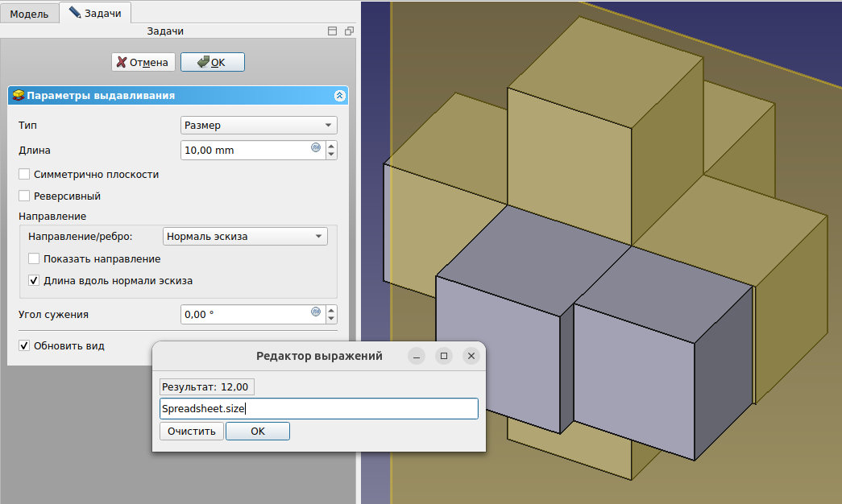Click the Отмена cancel button
The image size is (842, 504).
(x=143, y=62)
